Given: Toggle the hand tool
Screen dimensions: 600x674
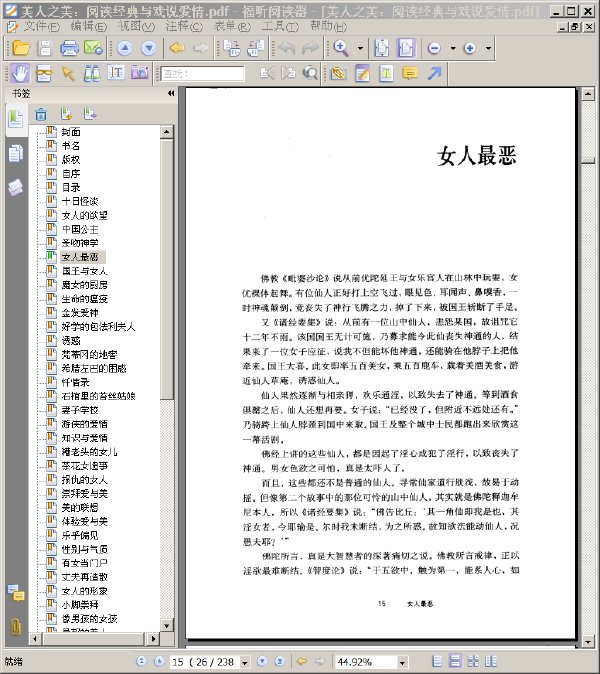Looking at the screenshot, I should [x=20, y=73].
